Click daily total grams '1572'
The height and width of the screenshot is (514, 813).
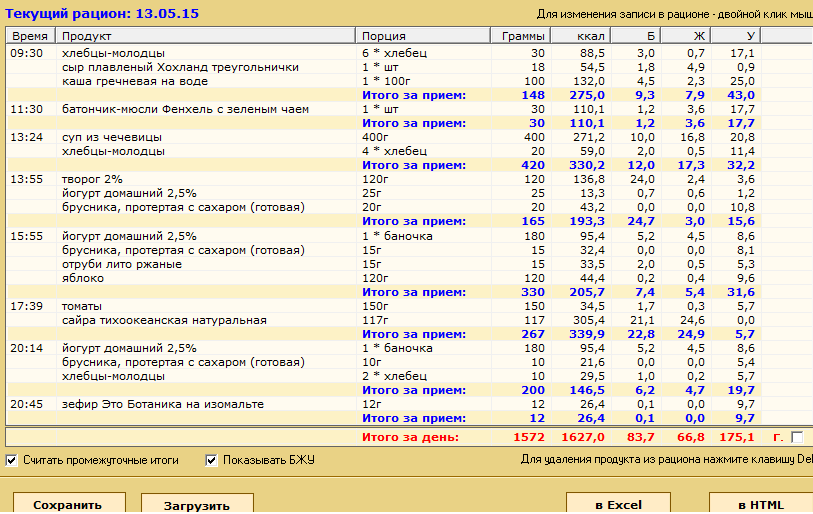[529, 437]
